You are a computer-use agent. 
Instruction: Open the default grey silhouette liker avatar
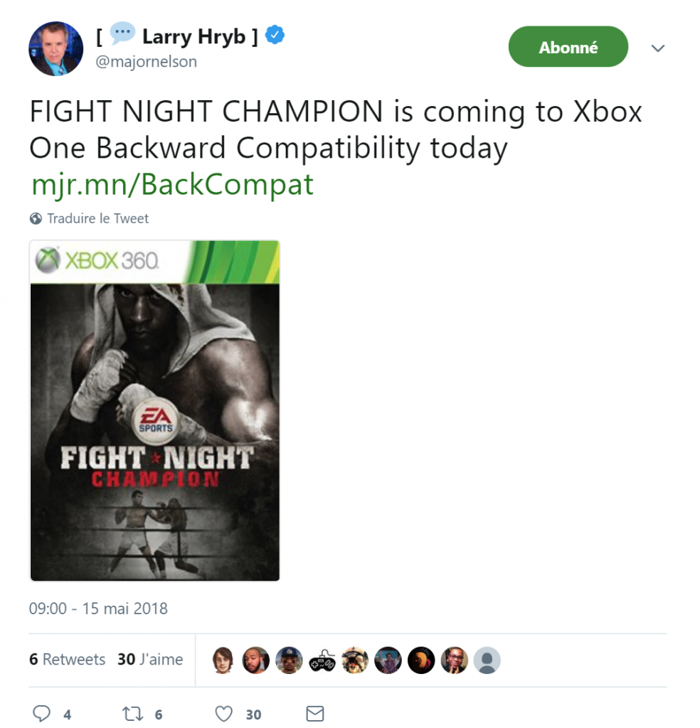coord(487,660)
